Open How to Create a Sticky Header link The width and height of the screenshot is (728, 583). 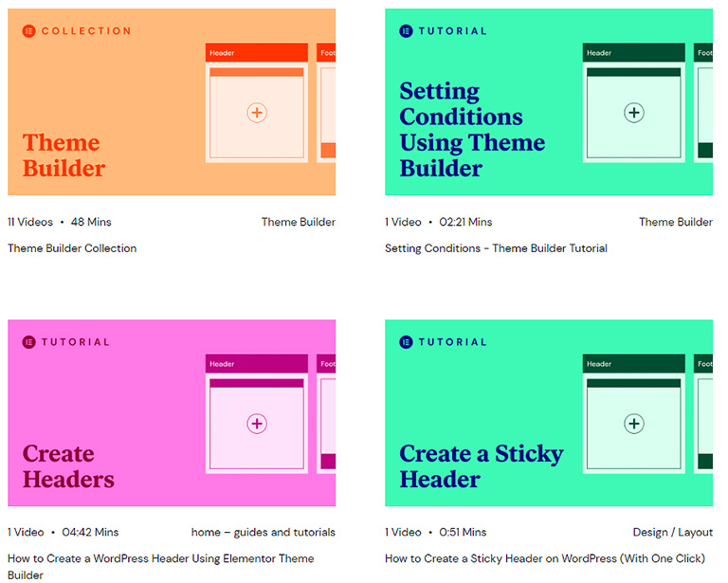pos(545,558)
